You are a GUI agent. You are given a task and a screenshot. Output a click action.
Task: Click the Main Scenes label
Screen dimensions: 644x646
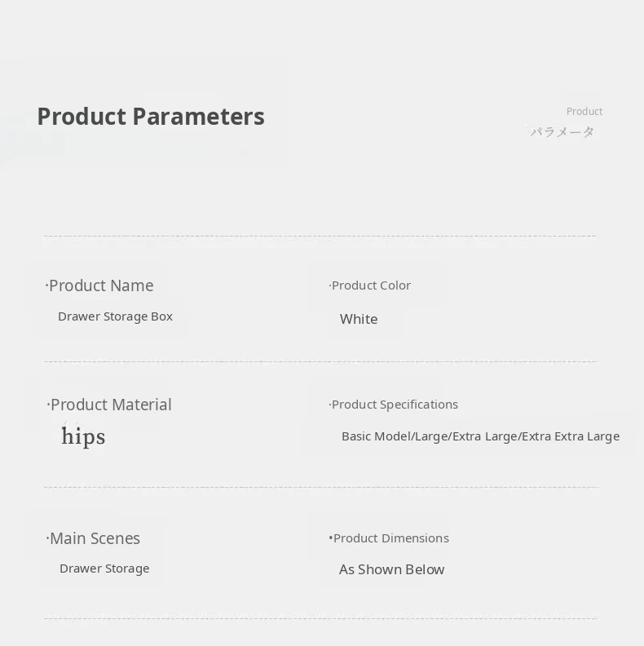[x=95, y=538]
